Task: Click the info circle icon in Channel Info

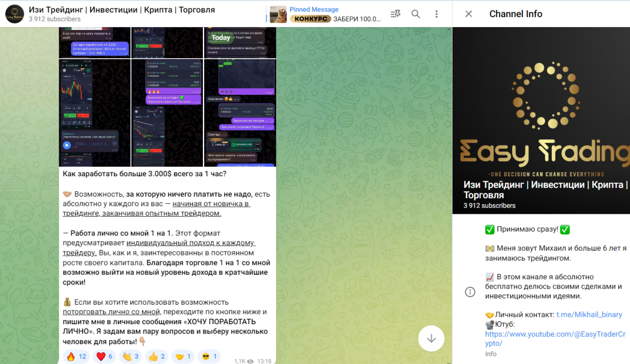Action: pos(470,292)
